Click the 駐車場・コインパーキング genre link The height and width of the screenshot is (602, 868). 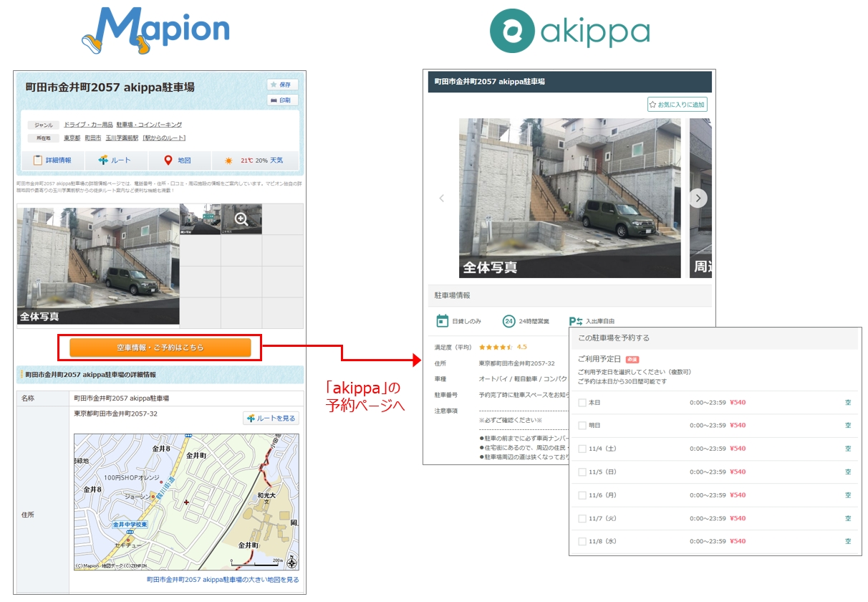(x=149, y=125)
